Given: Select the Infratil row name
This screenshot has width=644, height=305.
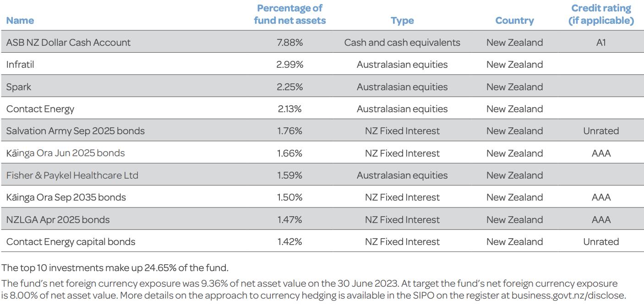Looking at the screenshot, I should pyautogui.click(x=20, y=65).
